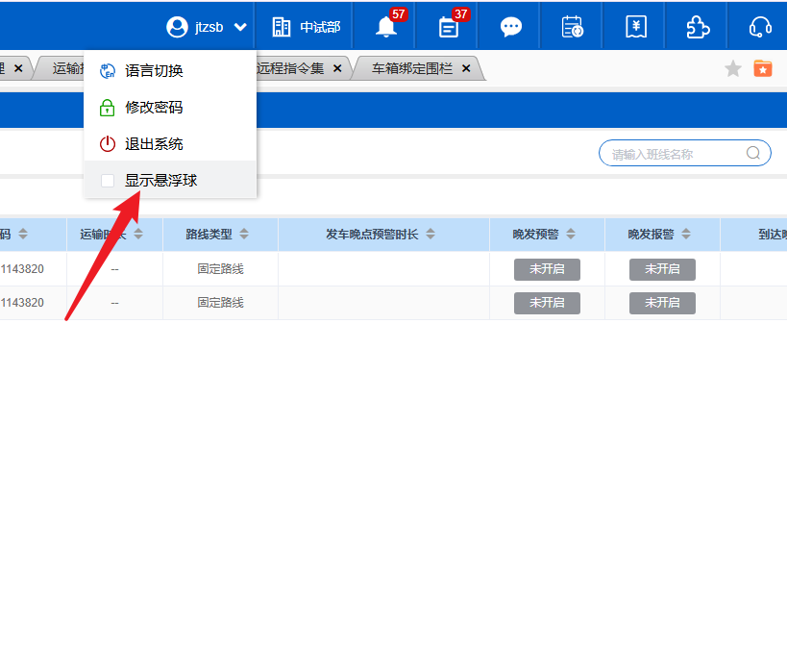Viewport: 787px width, 672px height.
Task: Open the orange favorites folder icon
Action: click(763, 68)
